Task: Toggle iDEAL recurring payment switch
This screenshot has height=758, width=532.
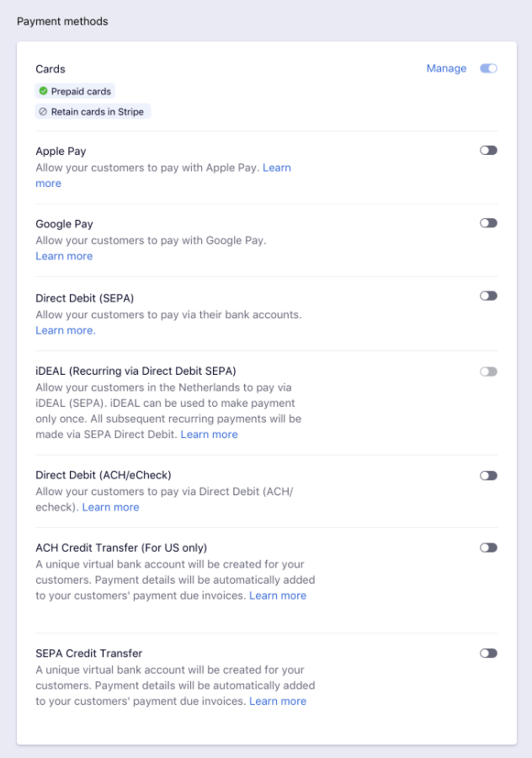Action: [x=488, y=371]
